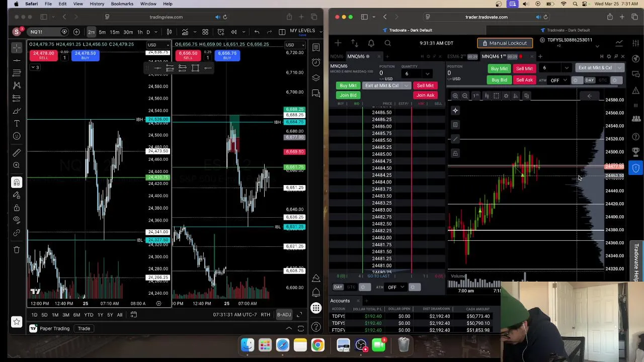Select the 5Y date range
644x362 pixels.
(x=110, y=315)
